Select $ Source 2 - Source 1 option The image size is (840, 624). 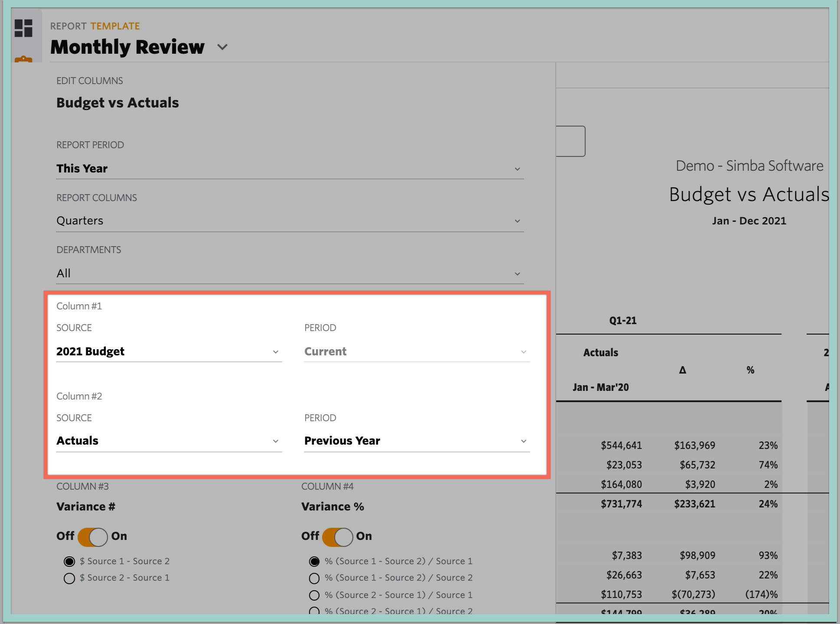click(69, 578)
